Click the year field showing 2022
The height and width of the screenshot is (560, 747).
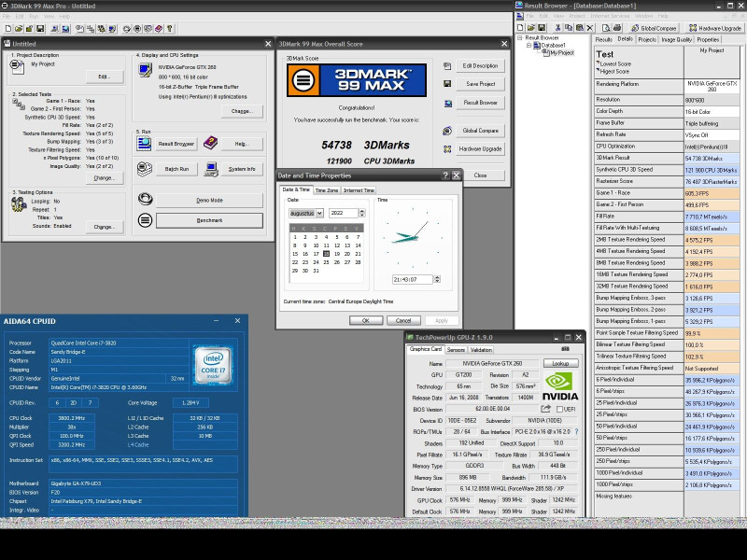tap(344, 213)
